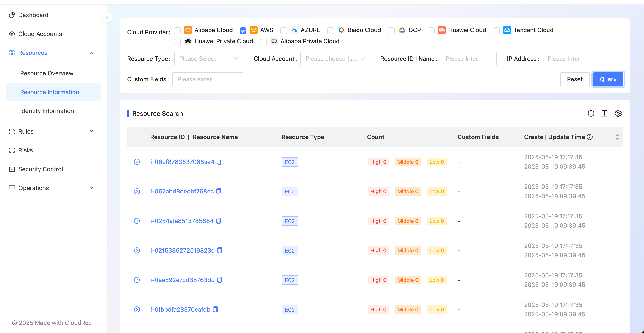Viewport: 644px width, 333px height.
Task: Collapse the Resources menu chevron
Action: 92,53
